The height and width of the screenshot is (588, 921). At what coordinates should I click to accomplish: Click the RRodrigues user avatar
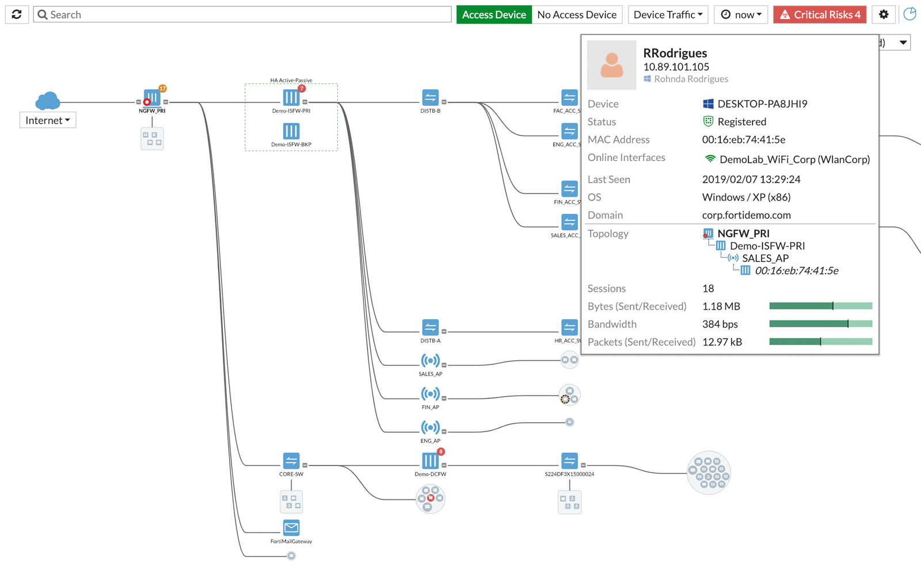click(611, 64)
